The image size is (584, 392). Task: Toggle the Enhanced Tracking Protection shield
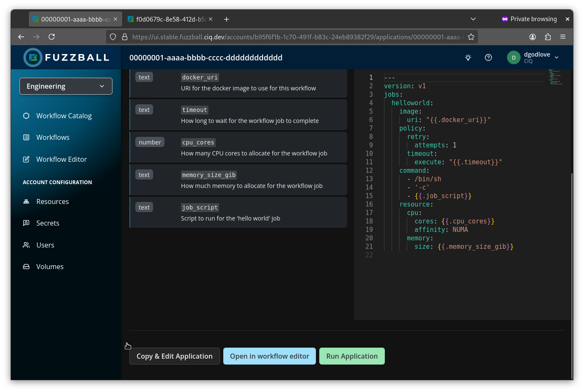coord(113,37)
